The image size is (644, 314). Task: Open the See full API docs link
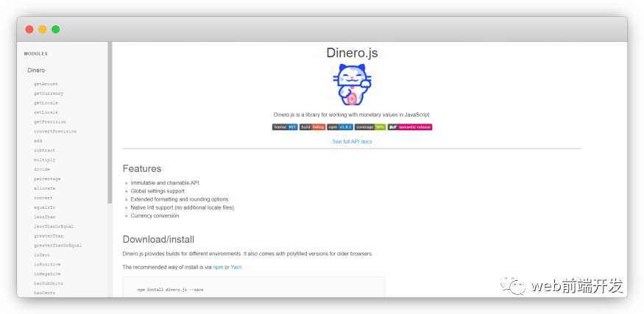tap(352, 141)
